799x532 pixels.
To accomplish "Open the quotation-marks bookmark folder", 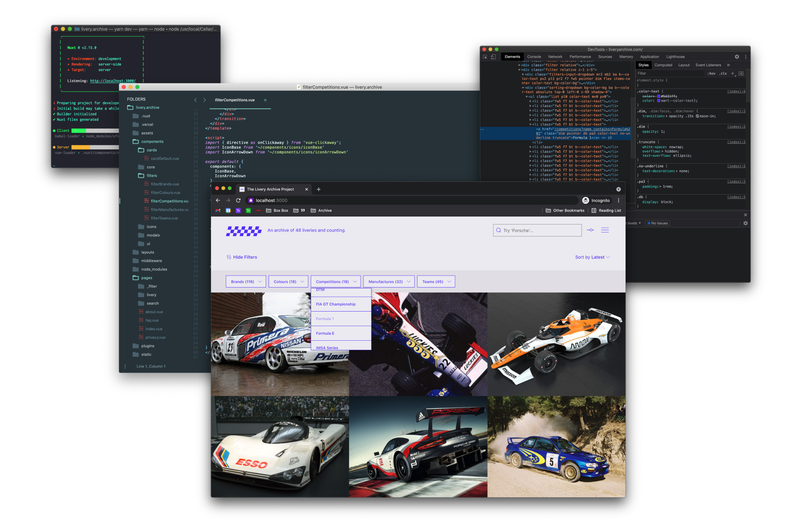I will point(299,210).
